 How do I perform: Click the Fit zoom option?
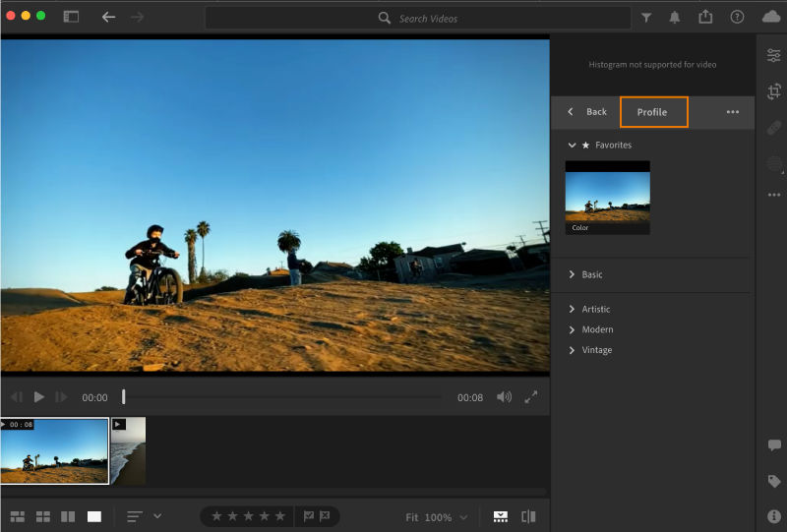coord(411,517)
